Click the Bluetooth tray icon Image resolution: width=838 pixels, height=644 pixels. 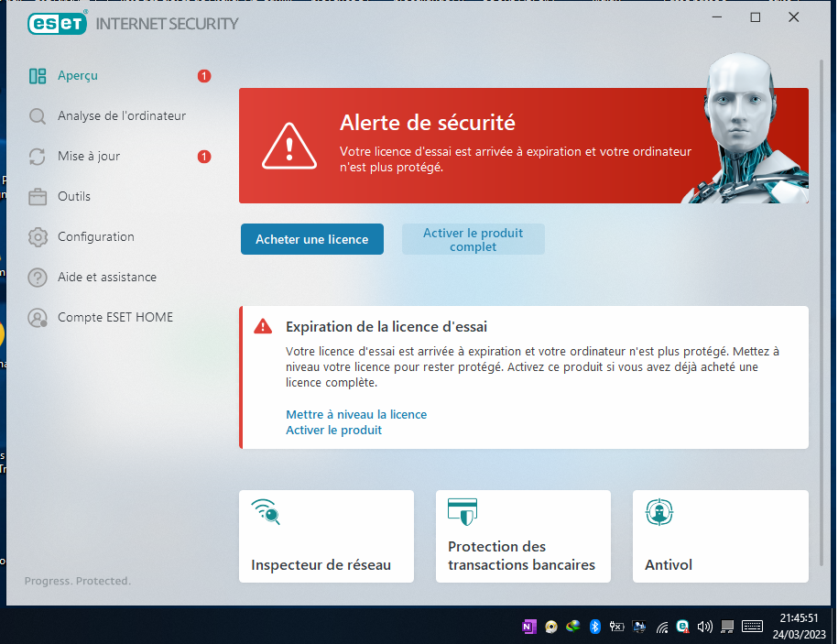[x=594, y=627]
